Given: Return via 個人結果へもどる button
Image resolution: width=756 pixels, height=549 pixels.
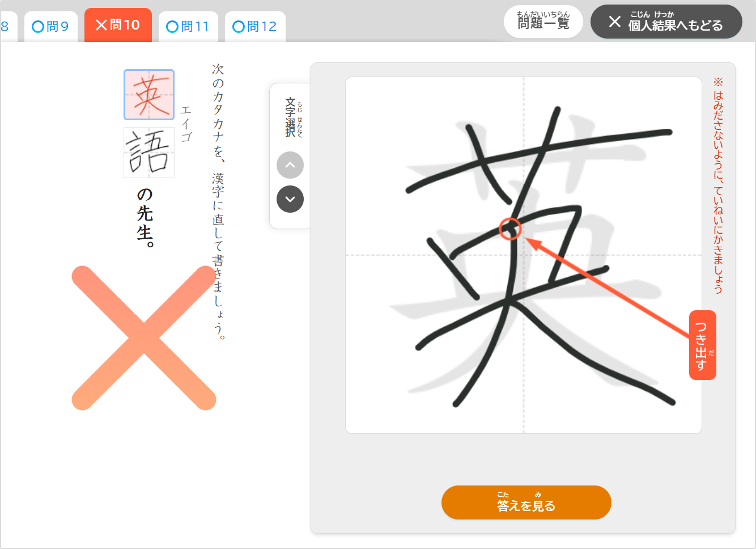Looking at the screenshot, I should tap(666, 22).
